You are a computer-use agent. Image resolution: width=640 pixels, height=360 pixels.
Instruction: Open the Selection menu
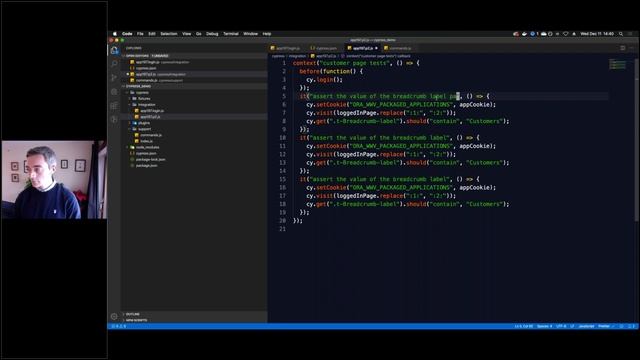tap(169, 34)
